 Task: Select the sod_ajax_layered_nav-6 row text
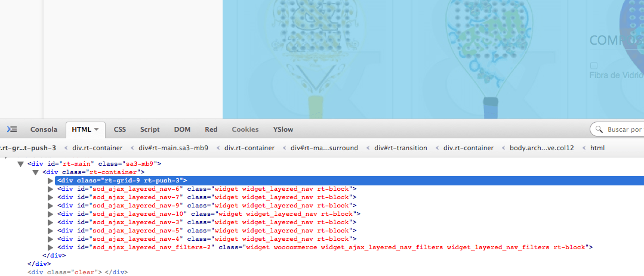(x=207, y=188)
